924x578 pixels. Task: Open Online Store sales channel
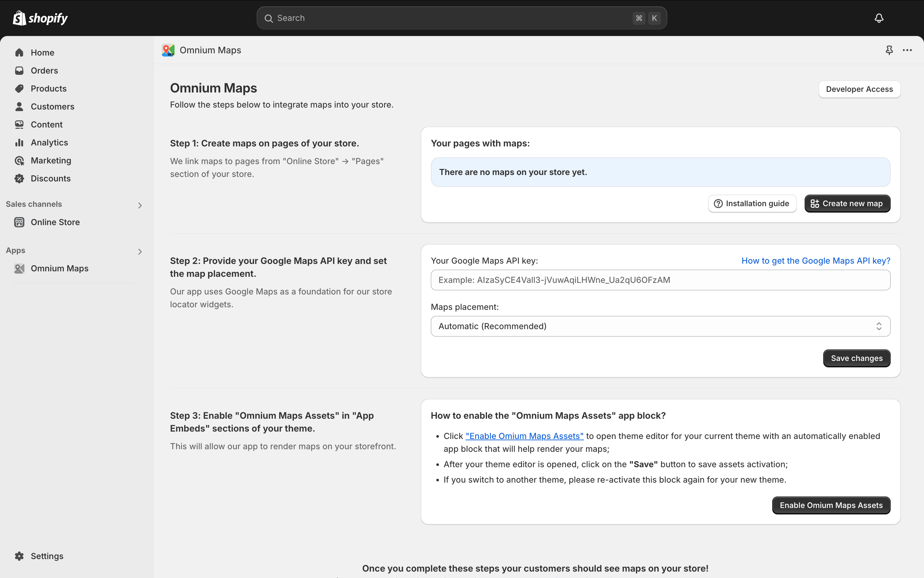pyautogui.click(x=55, y=222)
